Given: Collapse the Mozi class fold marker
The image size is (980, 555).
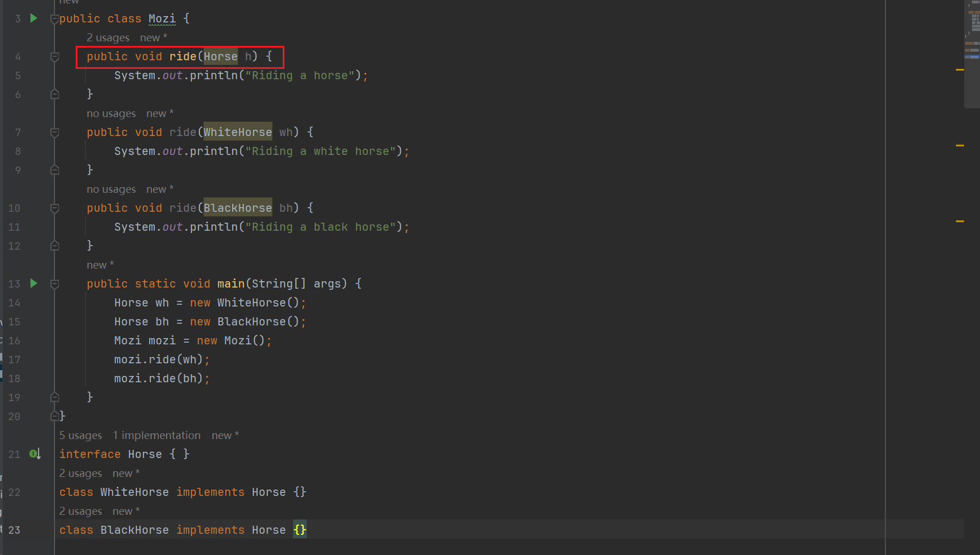Looking at the screenshot, I should [54, 19].
